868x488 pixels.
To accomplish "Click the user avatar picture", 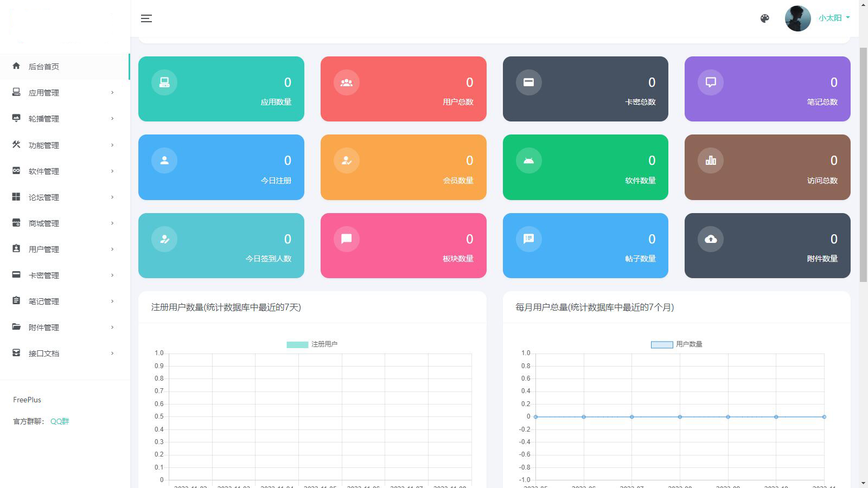I will coord(797,18).
